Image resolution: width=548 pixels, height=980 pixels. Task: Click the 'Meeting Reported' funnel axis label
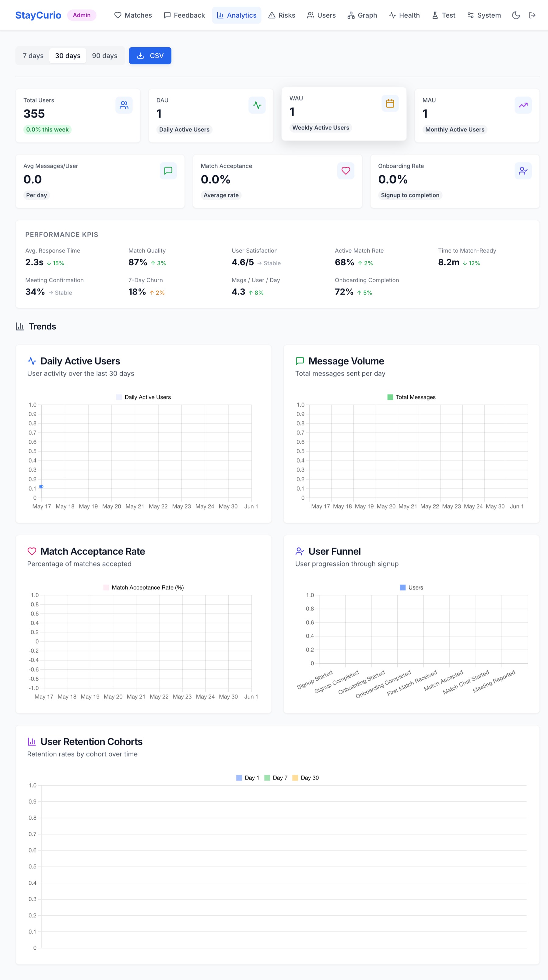click(x=494, y=681)
